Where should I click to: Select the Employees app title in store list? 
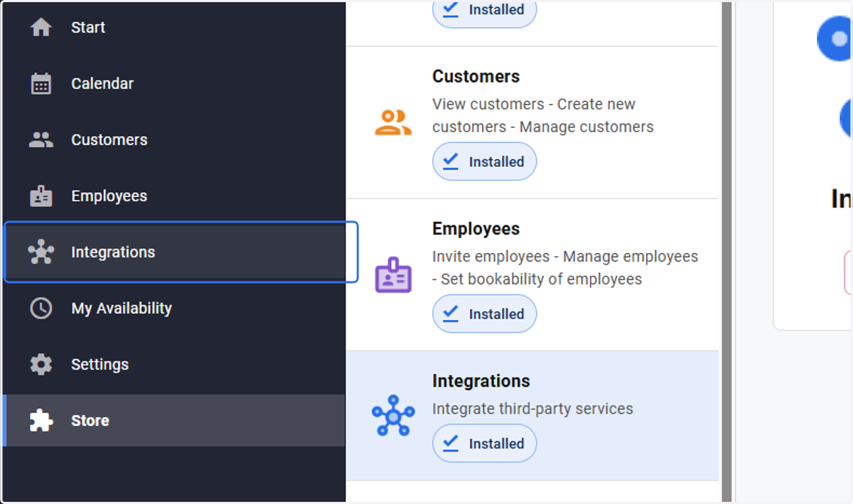coord(476,229)
